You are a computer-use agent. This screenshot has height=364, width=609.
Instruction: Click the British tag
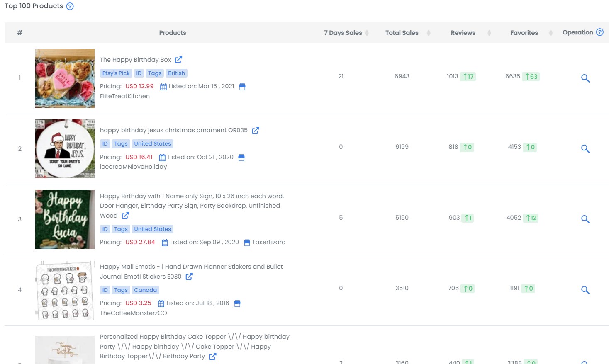click(176, 73)
